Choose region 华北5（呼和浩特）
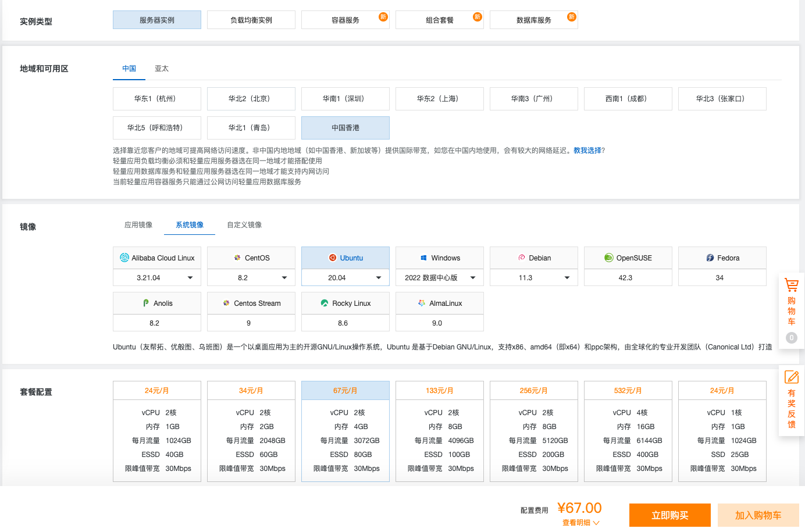This screenshot has height=532, width=805. 157,128
